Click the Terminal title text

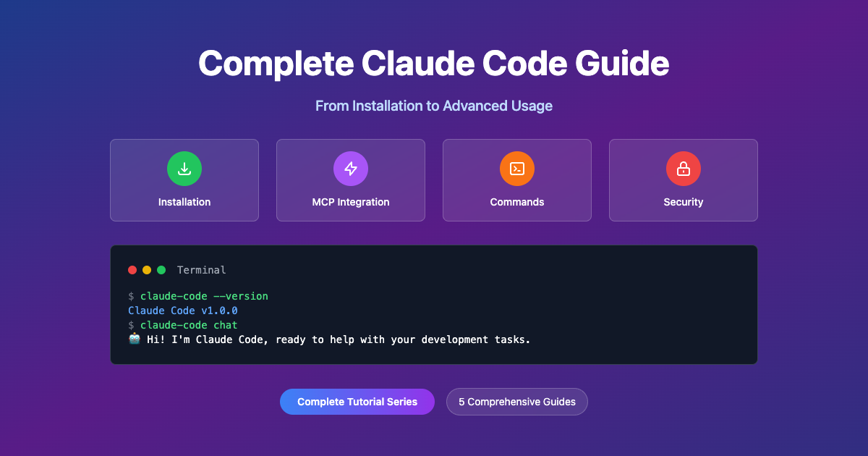coord(201,270)
